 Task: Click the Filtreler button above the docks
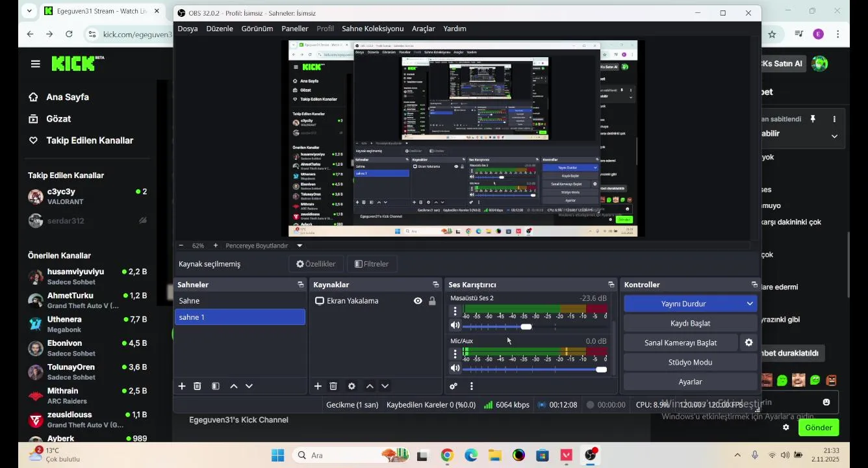pyautogui.click(x=372, y=264)
